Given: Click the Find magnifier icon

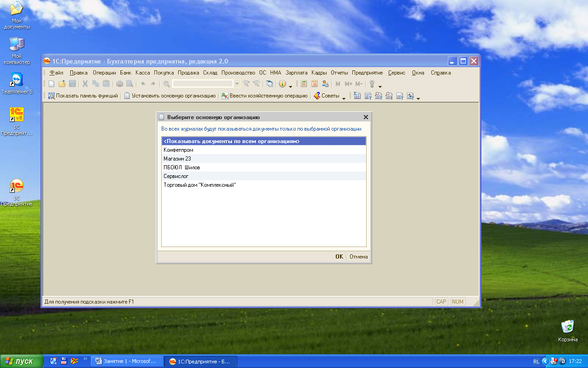Looking at the screenshot, I should 166,84.
